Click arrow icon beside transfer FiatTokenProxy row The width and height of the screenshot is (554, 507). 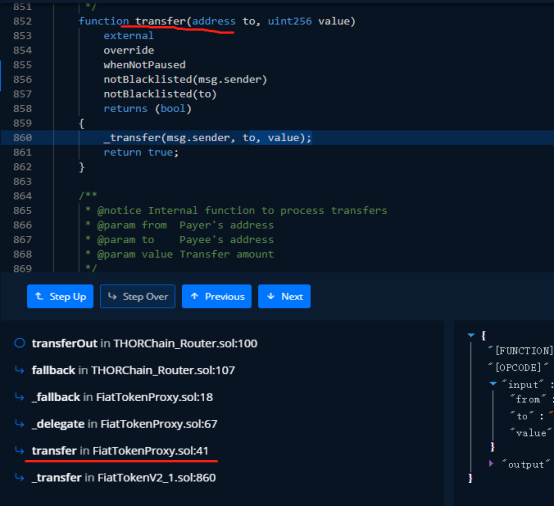point(19,450)
